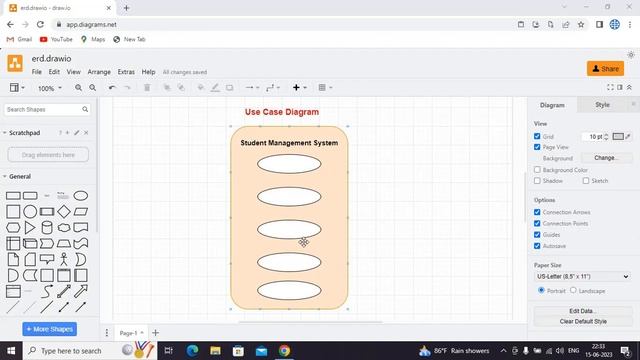Select the actor stick figure shape

click(x=64, y=259)
